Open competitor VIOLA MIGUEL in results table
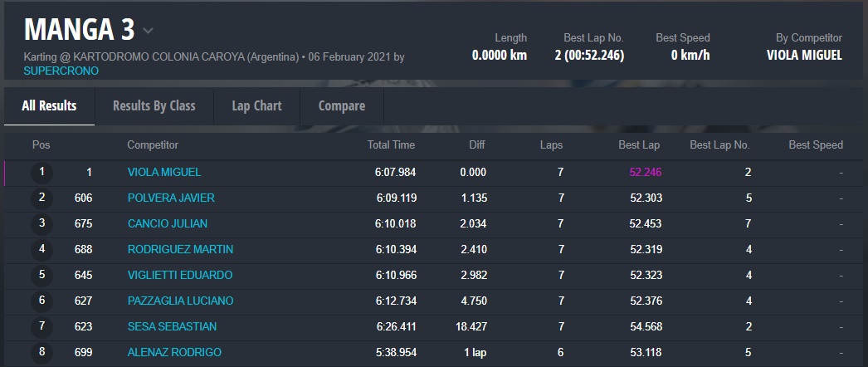The height and width of the screenshot is (367, 868). (163, 173)
